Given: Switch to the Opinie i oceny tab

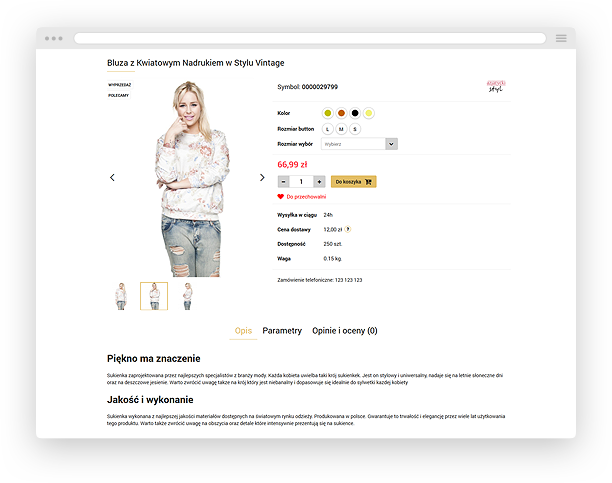Looking at the screenshot, I should pos(345,331).
